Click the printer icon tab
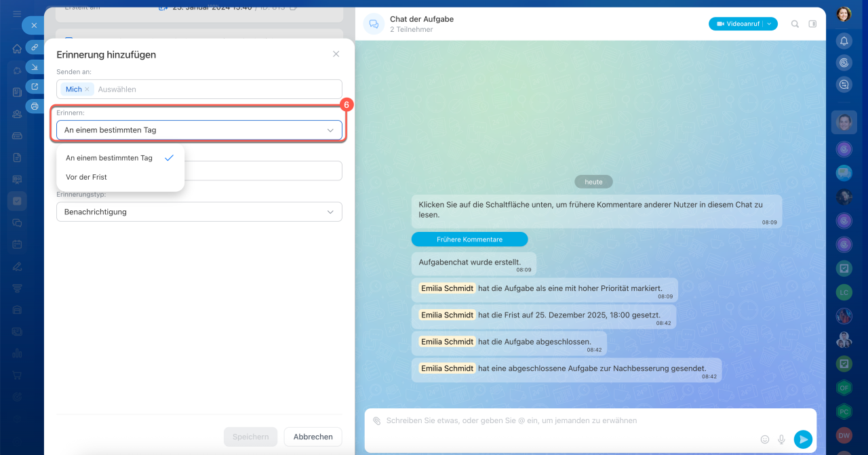This screenshot has height=455, width=868. click(35, 106)
